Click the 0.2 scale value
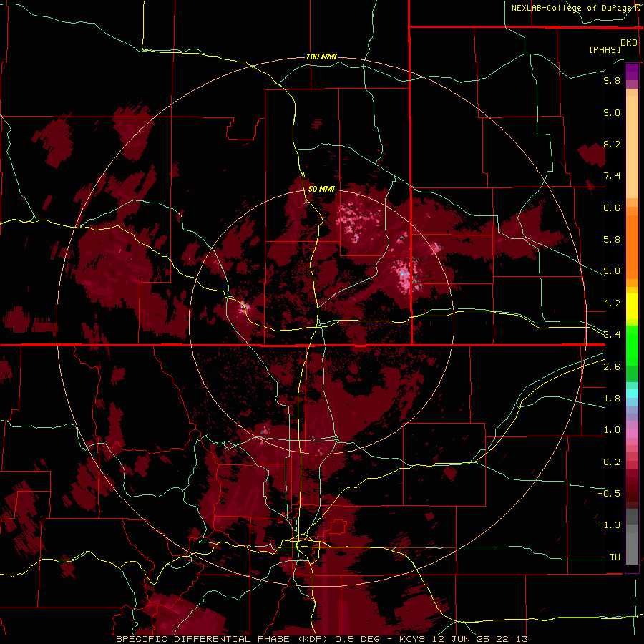644x644 pixels. click(612, 462)
